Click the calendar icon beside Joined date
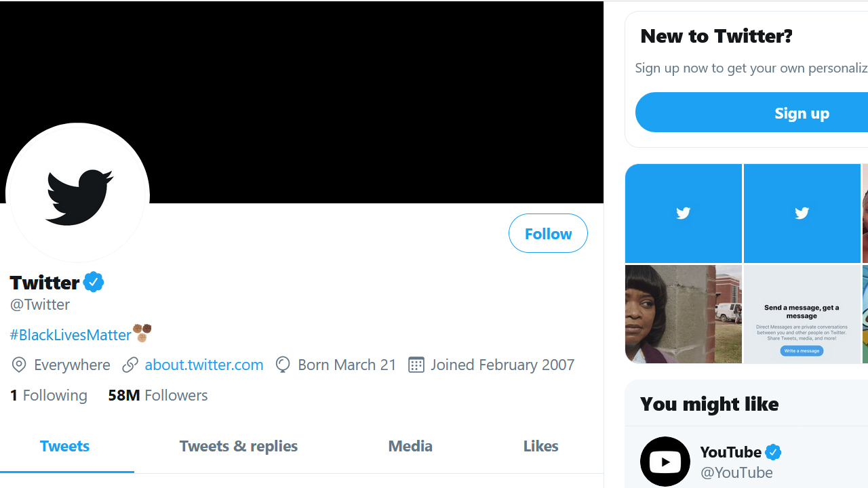 [x=416, y=365]
